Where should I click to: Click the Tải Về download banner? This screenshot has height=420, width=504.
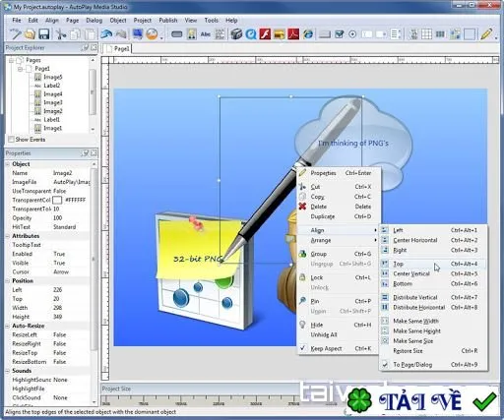(x=423, y=400)
